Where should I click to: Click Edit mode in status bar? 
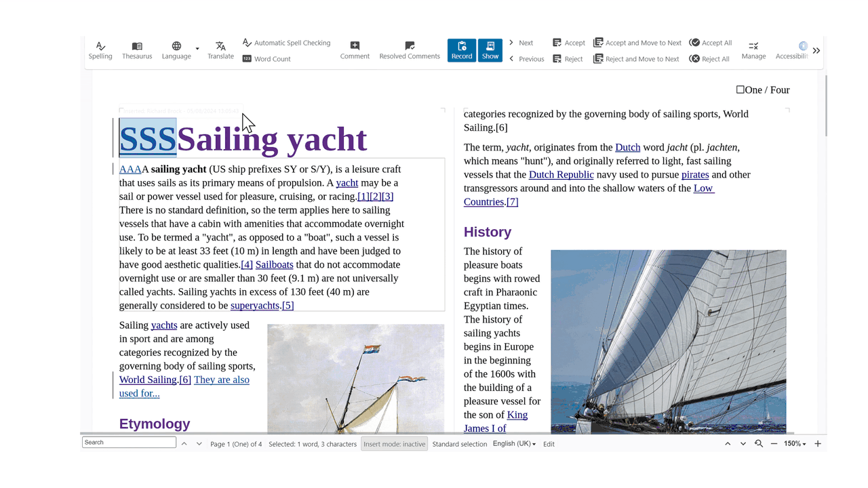[549, 444]
